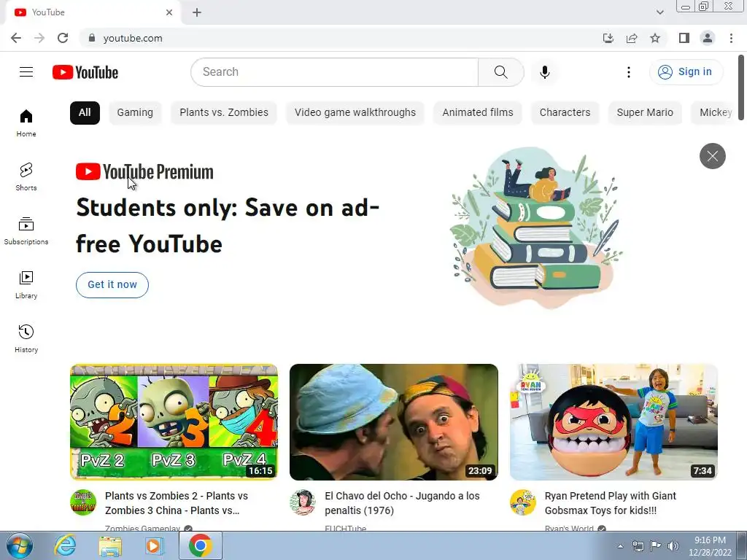Open a new browser tab
The image size is (747, 560).
[x=197, y=12]
